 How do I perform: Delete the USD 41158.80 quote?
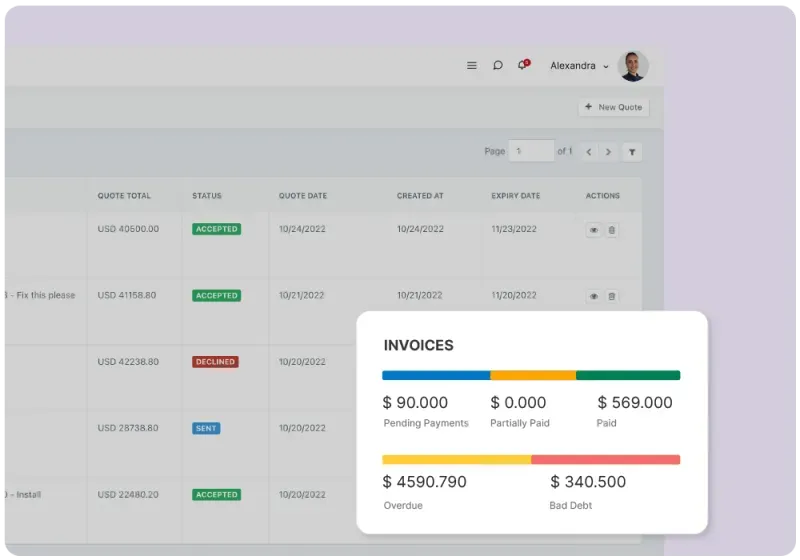click(x=612, y=296)
